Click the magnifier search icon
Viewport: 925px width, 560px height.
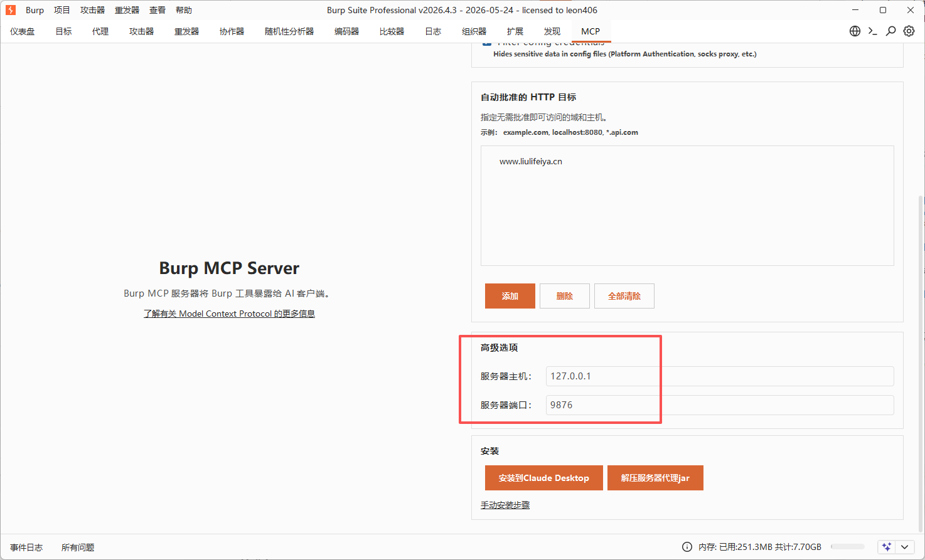pos(890,31)
